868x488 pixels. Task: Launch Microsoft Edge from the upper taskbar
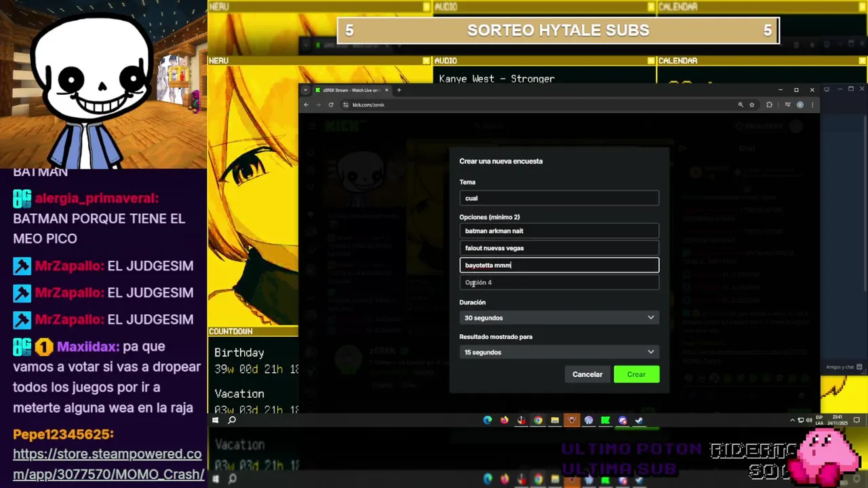tap(488, 420)
